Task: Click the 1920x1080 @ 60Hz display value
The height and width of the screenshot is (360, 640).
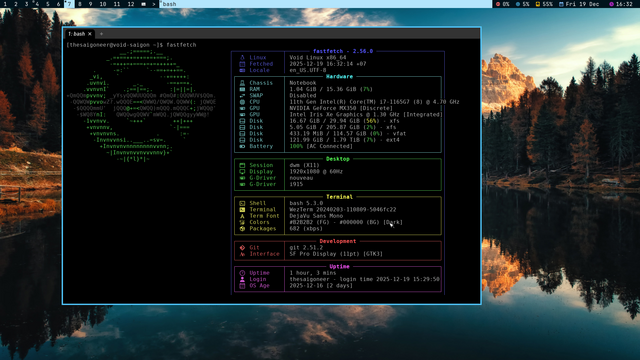Action: click(x=316, y=171)
